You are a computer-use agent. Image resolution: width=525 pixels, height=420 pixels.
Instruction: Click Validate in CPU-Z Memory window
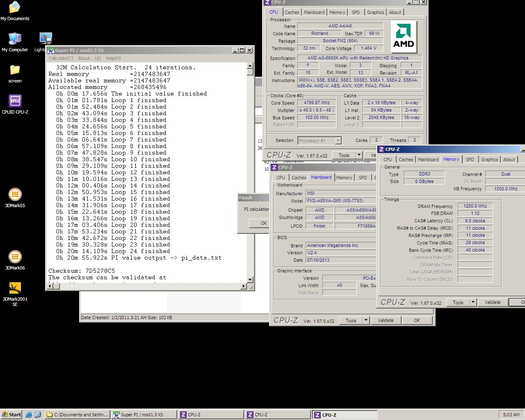pyautogui.click(x=493, y=302)
